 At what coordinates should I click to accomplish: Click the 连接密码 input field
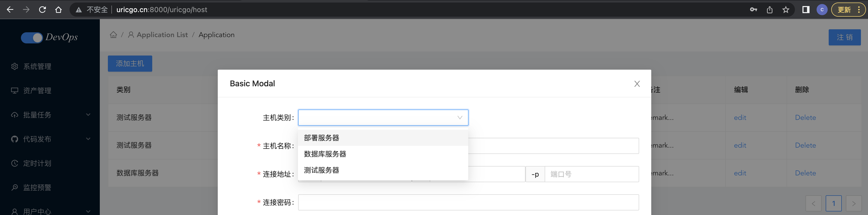coord(468,203)
